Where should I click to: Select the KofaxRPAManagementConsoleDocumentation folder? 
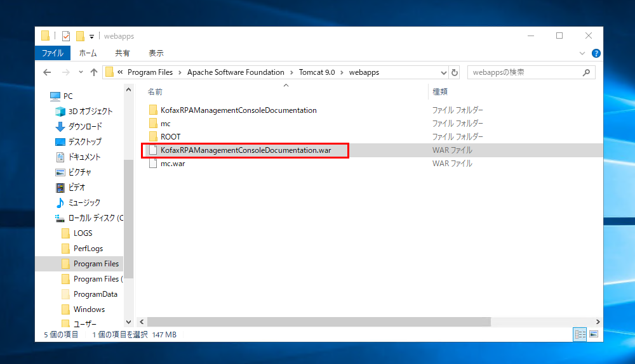tap(239, 110)
